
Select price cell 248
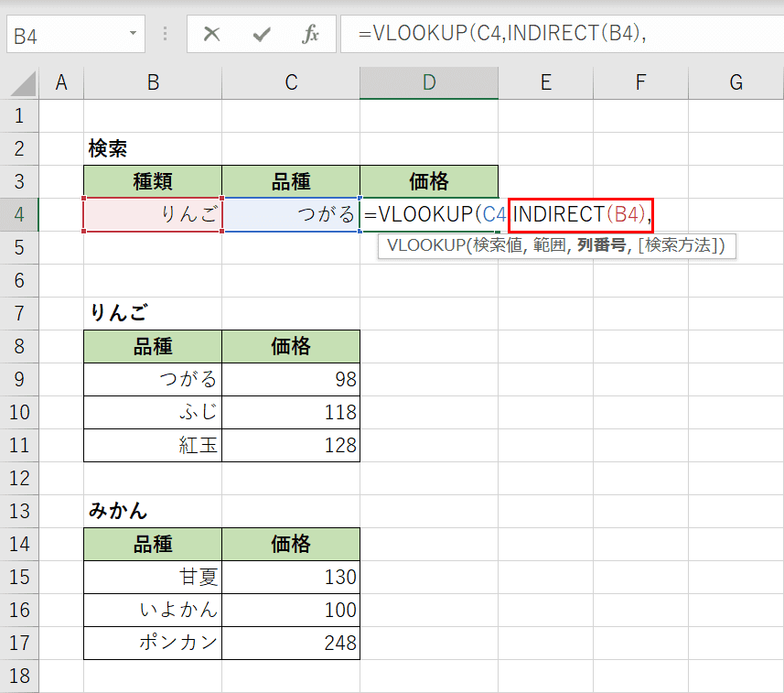pos(291,643)
